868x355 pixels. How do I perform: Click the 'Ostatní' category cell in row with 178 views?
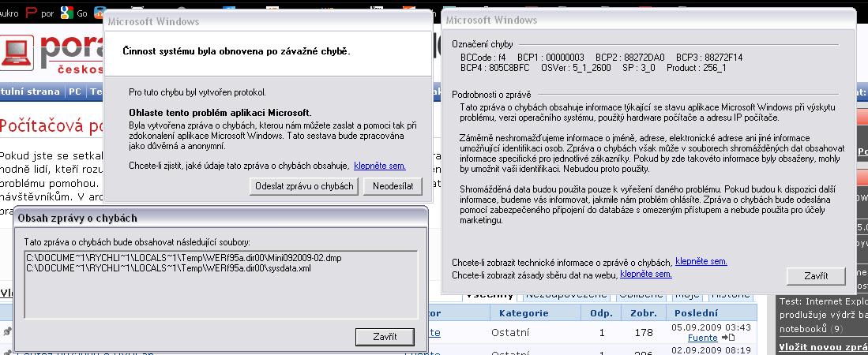click(510, 333)
